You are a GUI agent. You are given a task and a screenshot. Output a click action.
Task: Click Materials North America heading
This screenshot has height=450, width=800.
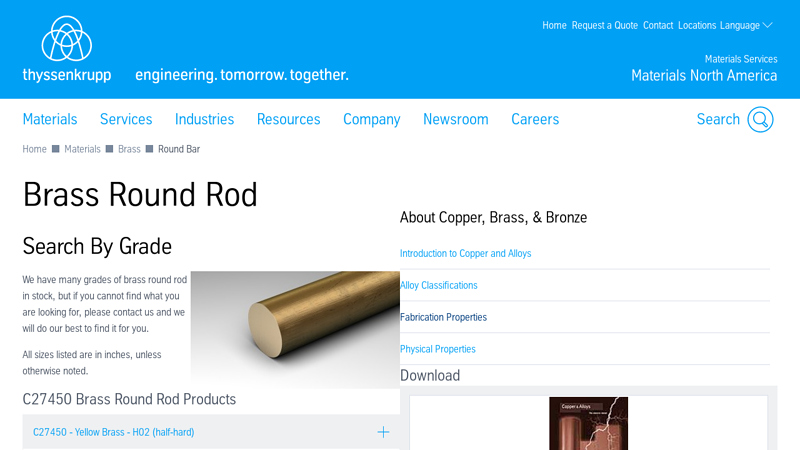[x=704, y=76]
